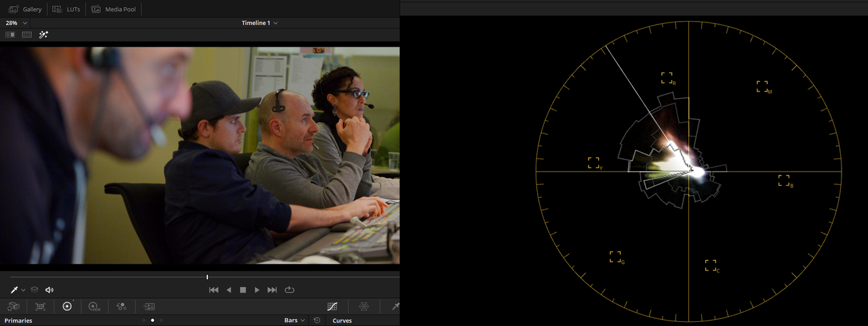The height and width of the screenshot is (326, 868).
Task: Jump to first frame
Action: point(214,290)
